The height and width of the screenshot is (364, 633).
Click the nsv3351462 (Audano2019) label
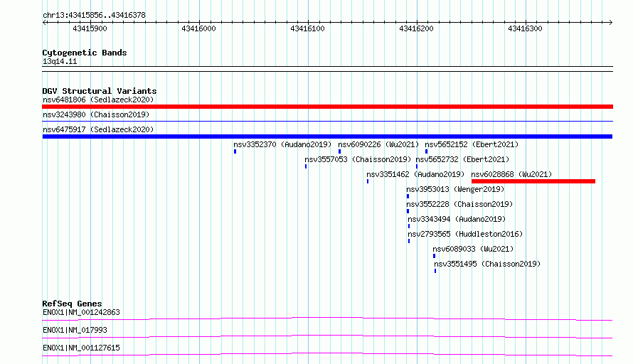tap(415, 174)
